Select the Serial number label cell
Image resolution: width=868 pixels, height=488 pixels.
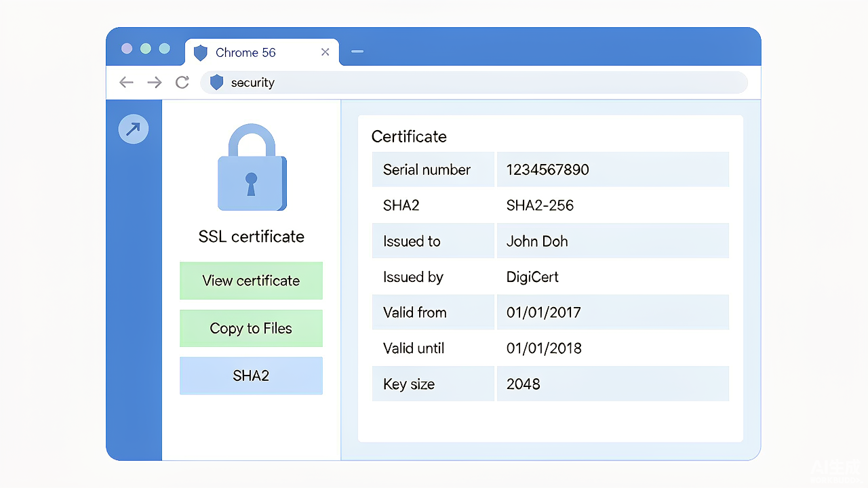(433, 169)
